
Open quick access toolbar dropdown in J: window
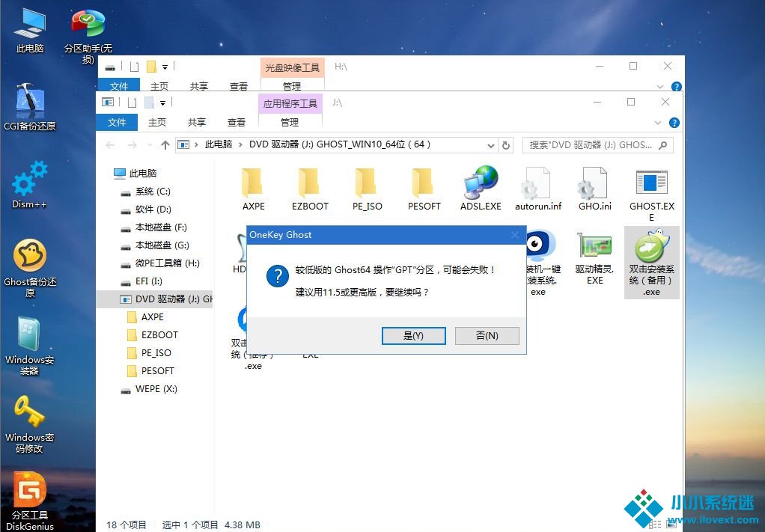coord(162,103)
